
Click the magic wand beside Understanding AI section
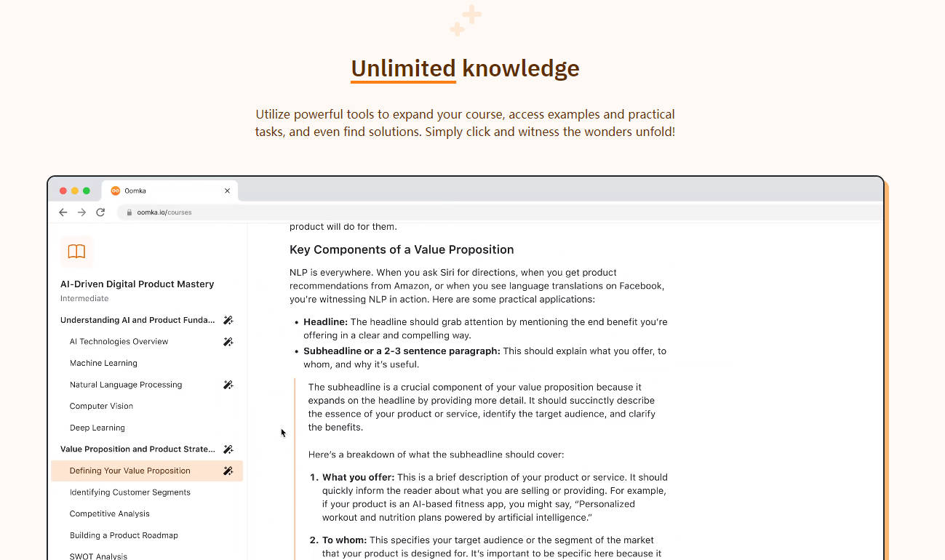228,320
